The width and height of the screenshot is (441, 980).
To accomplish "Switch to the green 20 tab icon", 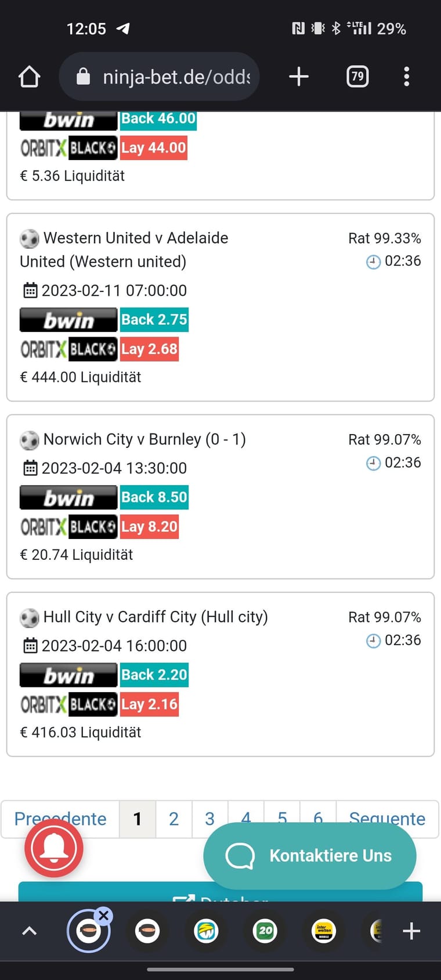I will (265, 931).
